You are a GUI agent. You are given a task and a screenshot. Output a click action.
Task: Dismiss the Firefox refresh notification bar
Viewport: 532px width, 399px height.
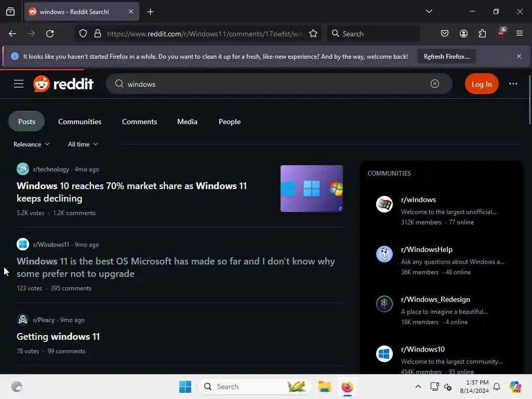(x=519, y=56)
